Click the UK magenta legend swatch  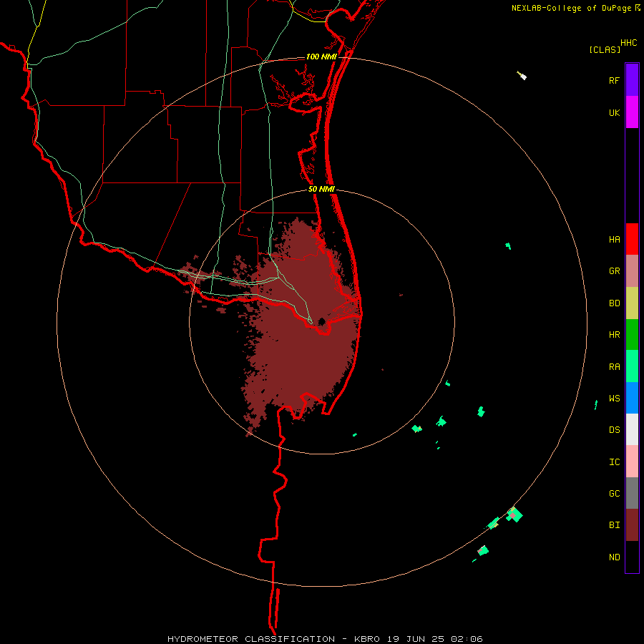[632, 112]
